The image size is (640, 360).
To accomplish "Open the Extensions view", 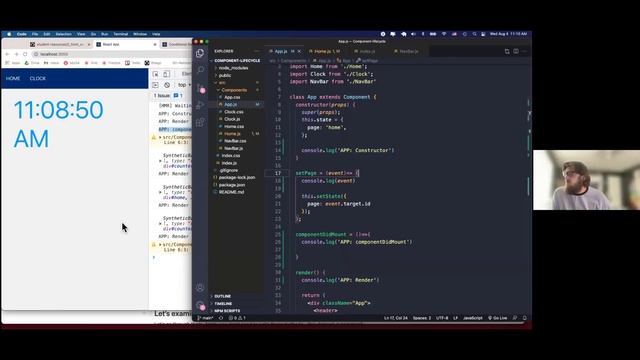I will (x=200, y=122).
